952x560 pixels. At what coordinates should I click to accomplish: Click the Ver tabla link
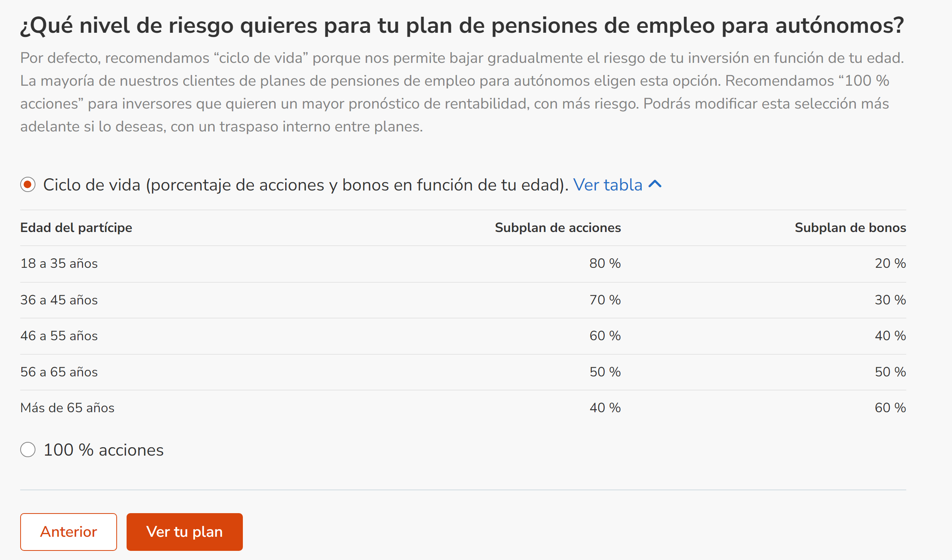(608, 185)
